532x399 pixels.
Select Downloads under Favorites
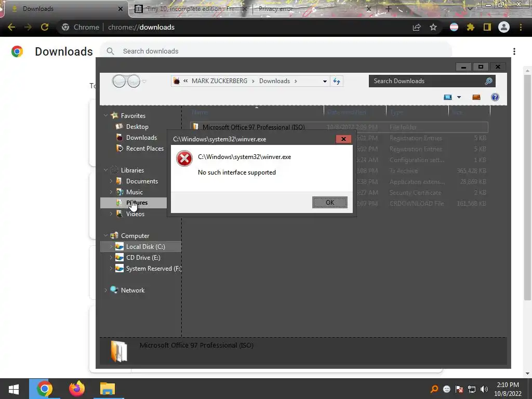click(x=141, y=137)
